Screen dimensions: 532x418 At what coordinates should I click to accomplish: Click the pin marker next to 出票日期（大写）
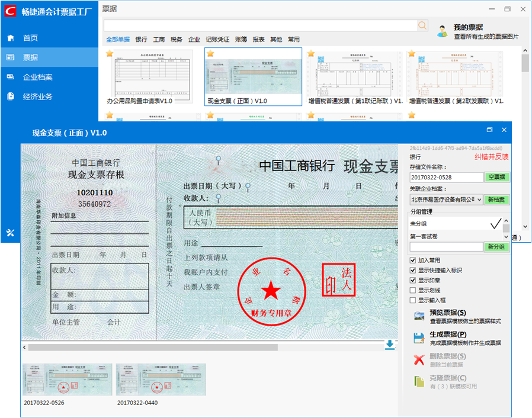[248, 187]
